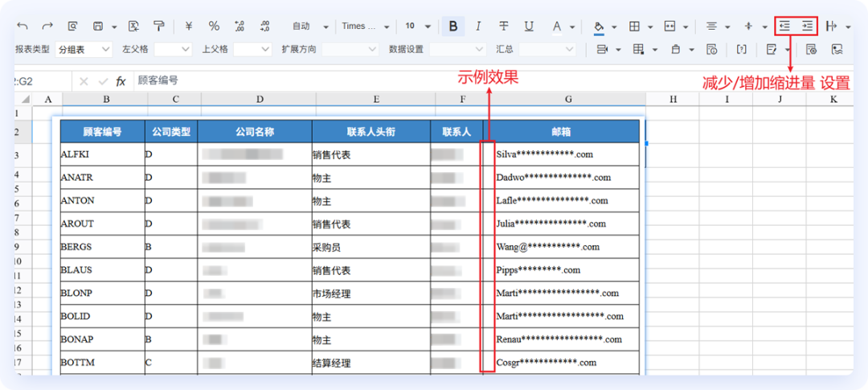Click the page preview eye icon
Screen dimensions: 868x390
(812, 49)
